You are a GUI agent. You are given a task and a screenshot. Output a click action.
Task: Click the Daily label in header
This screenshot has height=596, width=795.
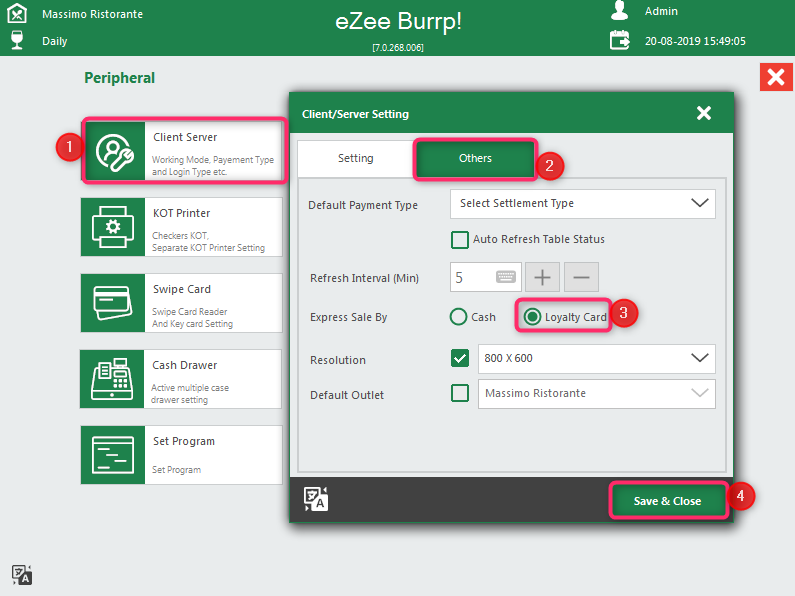click(x=54, y=42)
